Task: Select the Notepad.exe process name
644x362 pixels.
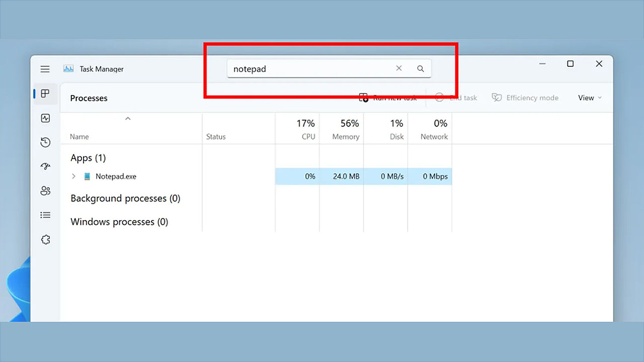Action: pos(116,176)
